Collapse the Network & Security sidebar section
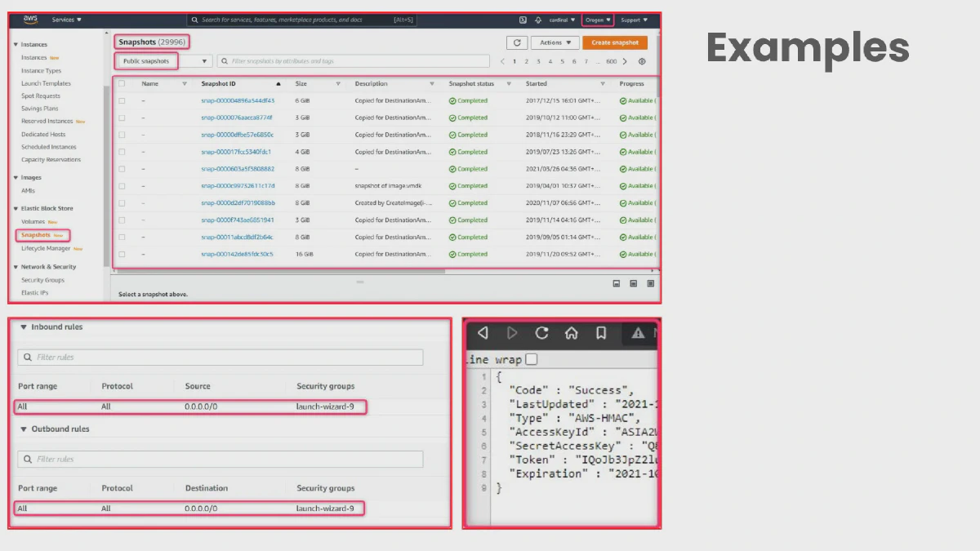Viewport: 980px width, 551px height. (x=16, y=267)
